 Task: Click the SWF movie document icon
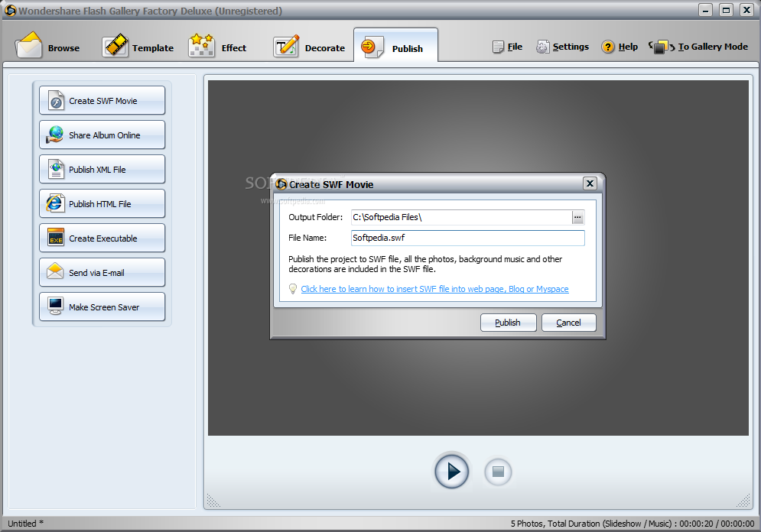pos(56,100)
